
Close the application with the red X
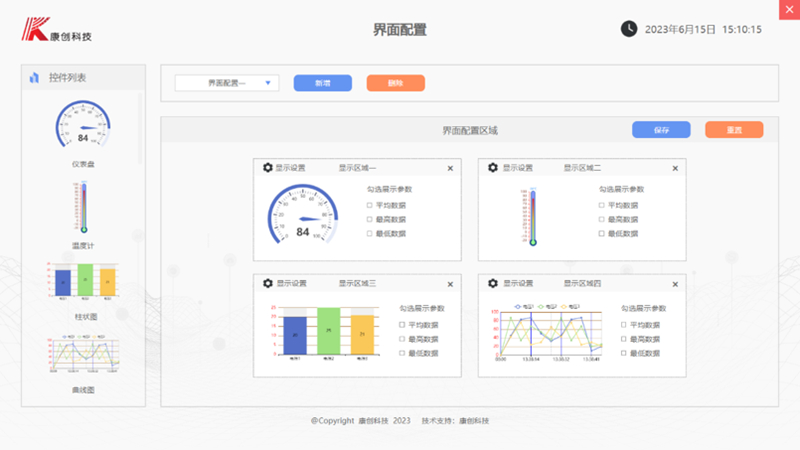(x=789, y=9)
